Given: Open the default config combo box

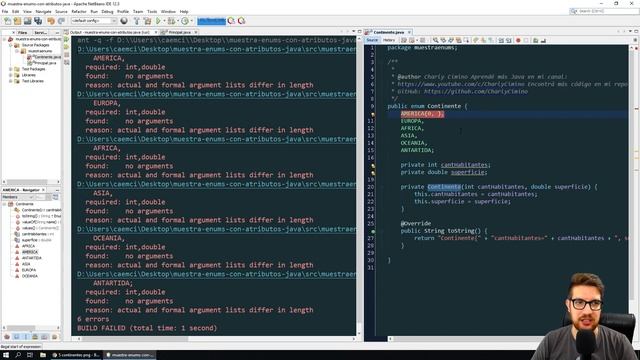Looking at the screenshot, I should [94, 21].
